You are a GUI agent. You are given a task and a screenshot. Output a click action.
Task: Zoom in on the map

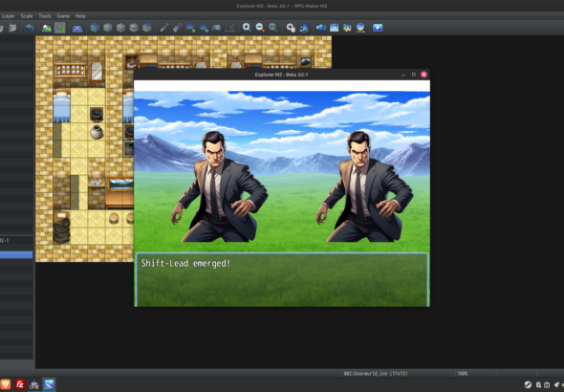click(247, 28)
